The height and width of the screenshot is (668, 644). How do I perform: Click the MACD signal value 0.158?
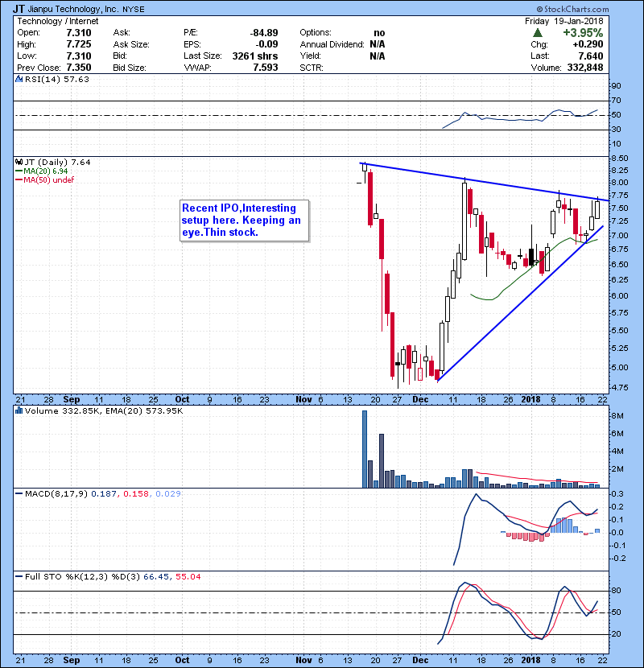click(x=136, y=493)
